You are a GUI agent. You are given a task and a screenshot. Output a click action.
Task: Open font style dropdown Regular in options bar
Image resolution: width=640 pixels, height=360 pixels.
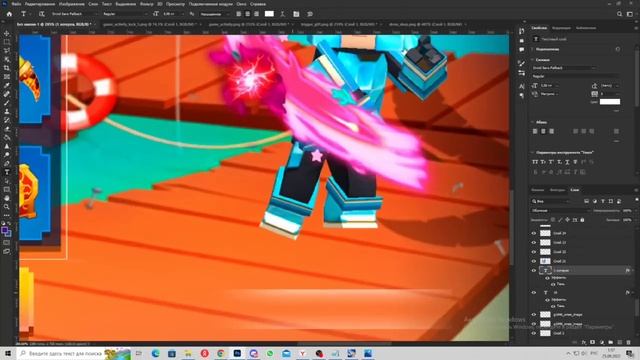[x=124, y=14]
